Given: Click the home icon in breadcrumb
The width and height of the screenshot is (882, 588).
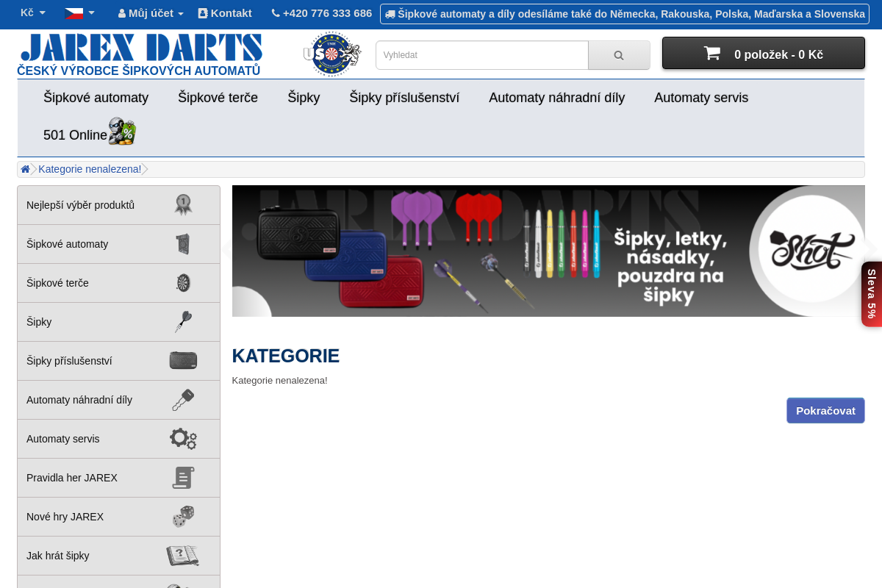Looking at the screenshot, I should click(x=25, y=169).
